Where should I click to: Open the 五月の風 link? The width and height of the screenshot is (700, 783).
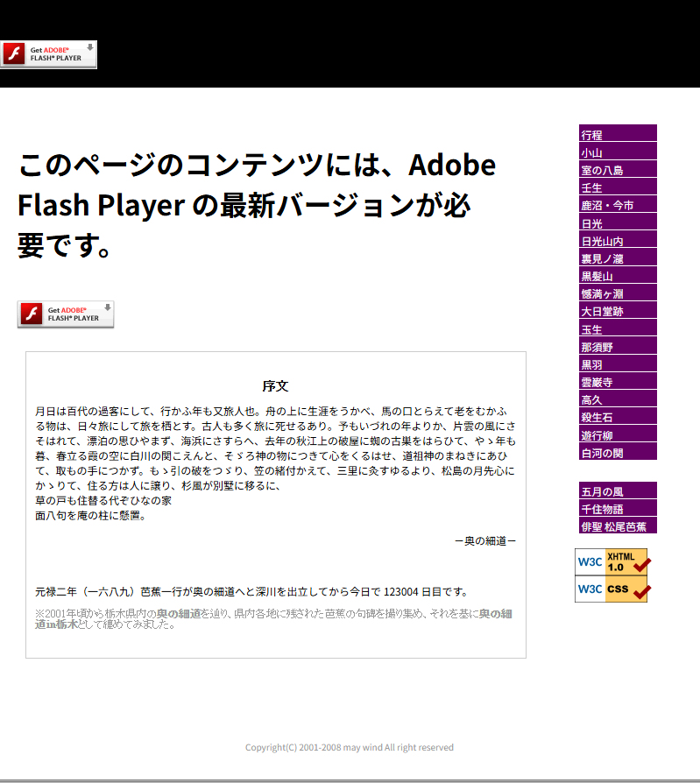coord(617,491)
